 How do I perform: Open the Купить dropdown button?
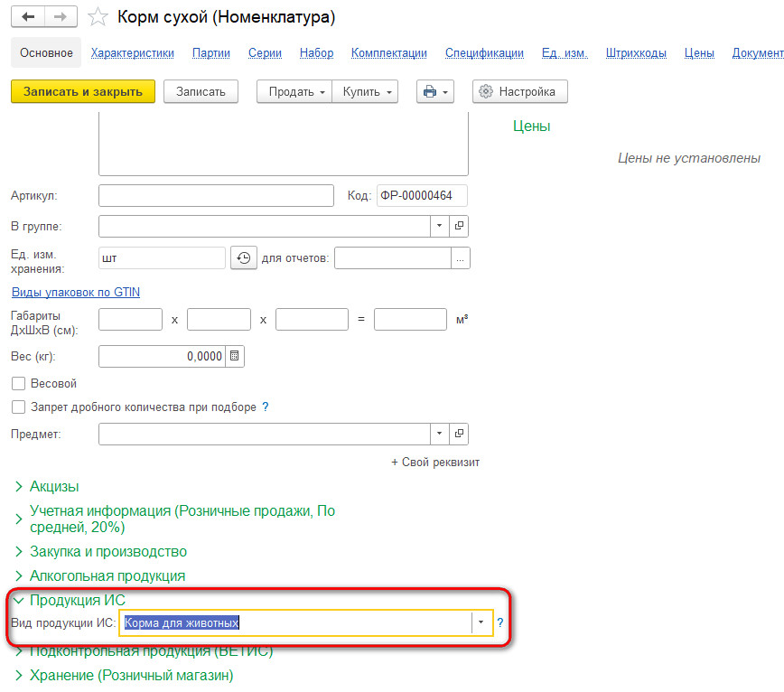365,91
